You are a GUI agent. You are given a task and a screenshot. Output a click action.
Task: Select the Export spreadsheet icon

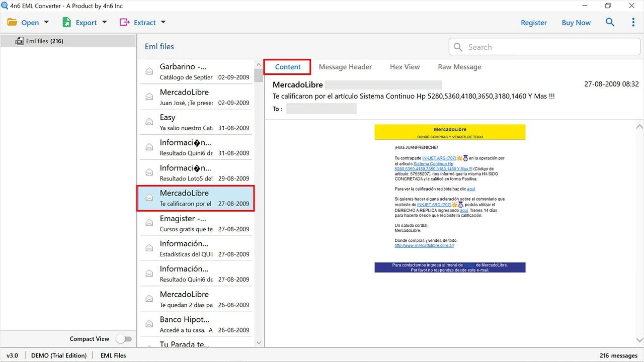pyautogui.click(x=66, y=22)
